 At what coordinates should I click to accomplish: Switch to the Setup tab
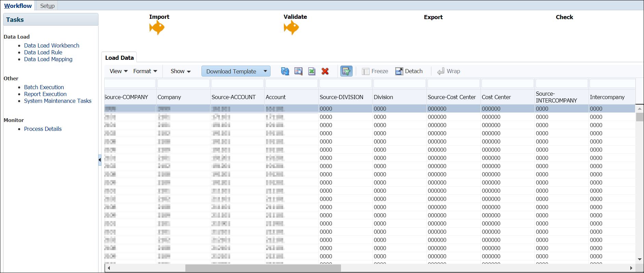[47, 5]
